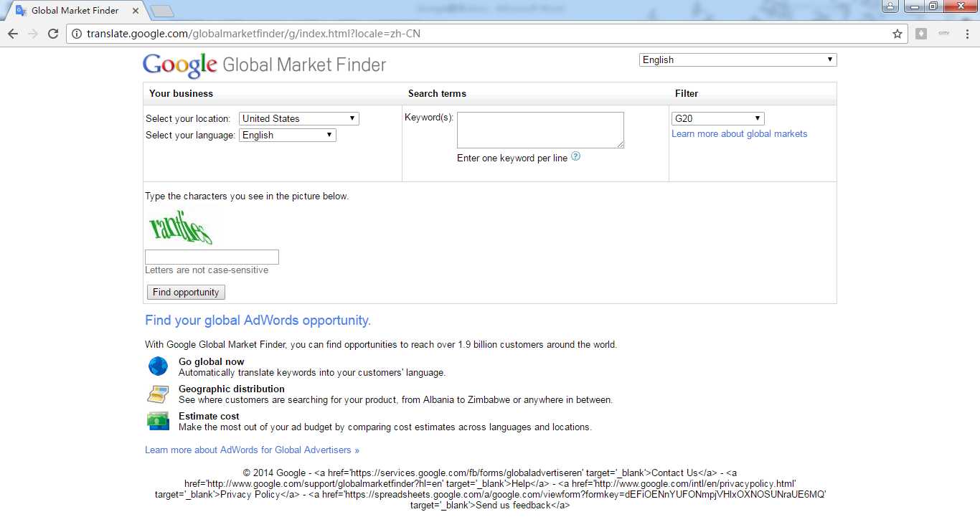The height and width of the screenshot is (517, 980).
Task: Click Letters are not case-sensitive note
Action: [x=207, y=270]
